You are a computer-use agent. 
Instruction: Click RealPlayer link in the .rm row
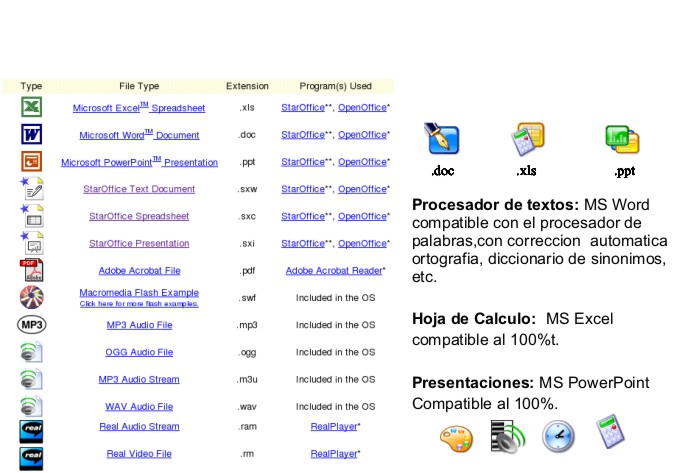click(334, 454)
